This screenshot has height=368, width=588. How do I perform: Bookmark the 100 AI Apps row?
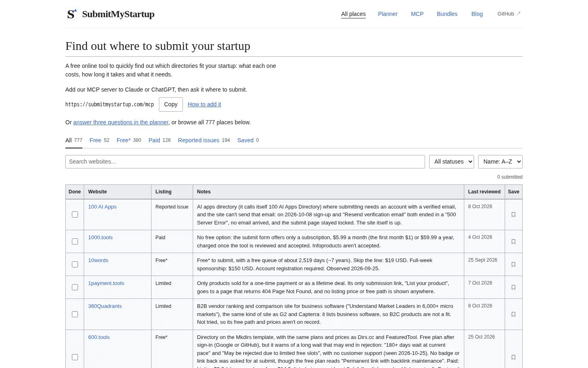(x=513, y=215)
